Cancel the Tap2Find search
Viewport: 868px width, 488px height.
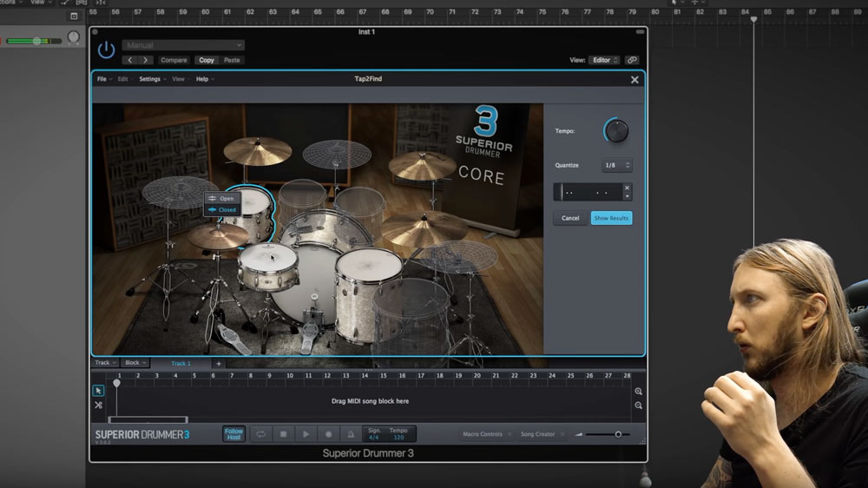tap(570, 218)
